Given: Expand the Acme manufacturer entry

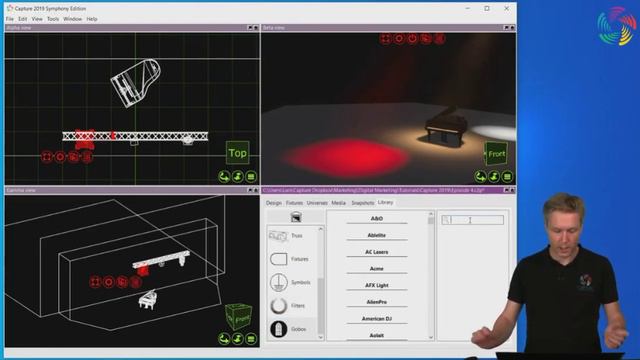Looking at the screenshot, I should (377, 269).
